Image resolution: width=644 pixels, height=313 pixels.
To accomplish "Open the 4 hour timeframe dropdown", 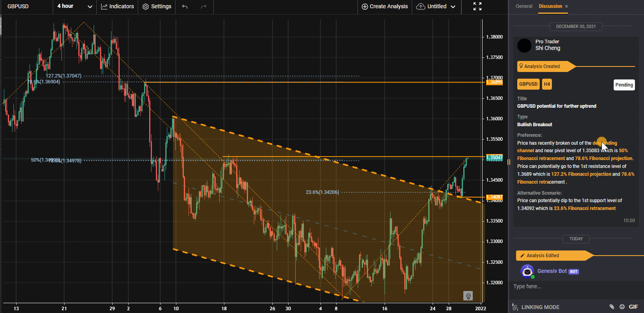I will point(75,7).
